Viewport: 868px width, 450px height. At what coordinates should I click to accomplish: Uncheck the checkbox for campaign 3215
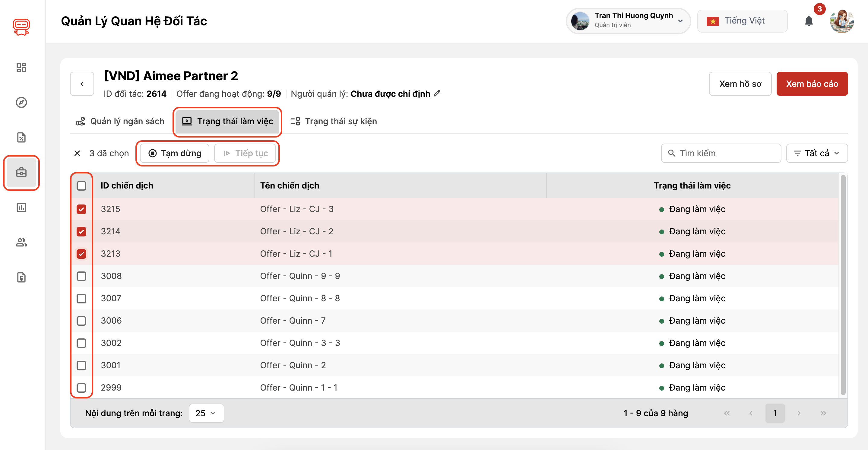click(x=81, y=209)
